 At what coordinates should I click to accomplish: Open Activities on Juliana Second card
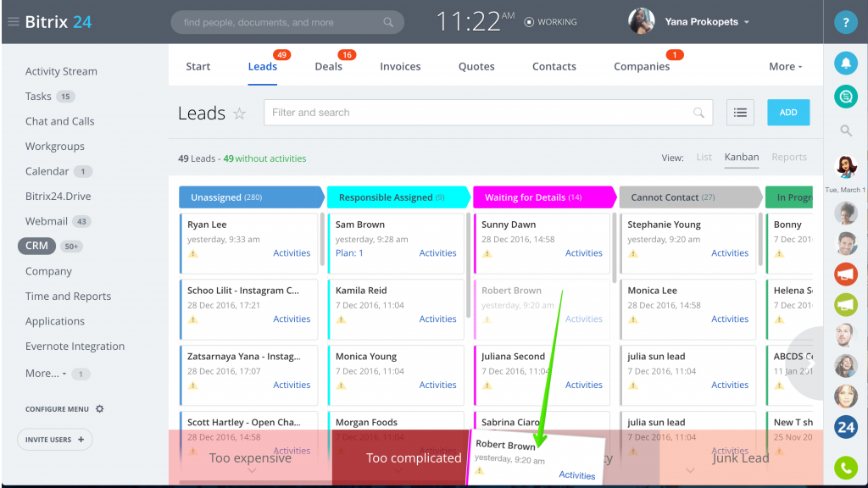(583, 385)
